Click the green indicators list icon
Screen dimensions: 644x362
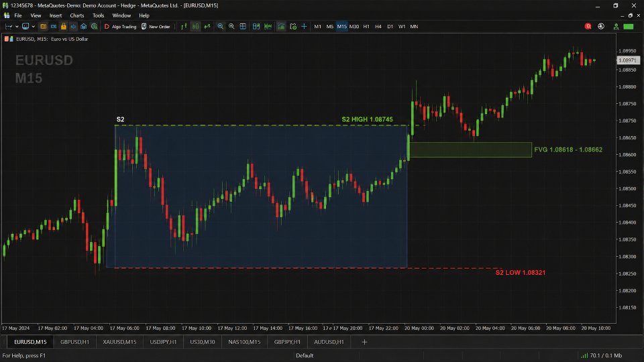(281, 26)
